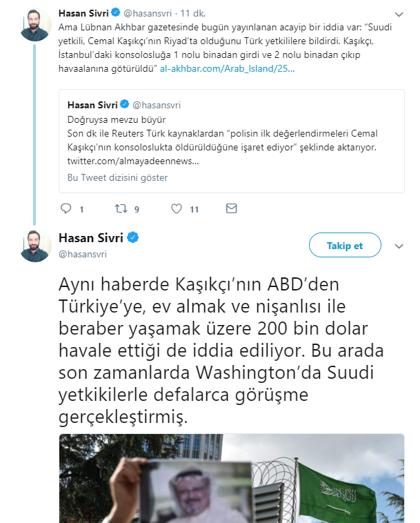
Task: Open Hasan Sivri's avatar in first tweet
Action: tap(36, 25)
